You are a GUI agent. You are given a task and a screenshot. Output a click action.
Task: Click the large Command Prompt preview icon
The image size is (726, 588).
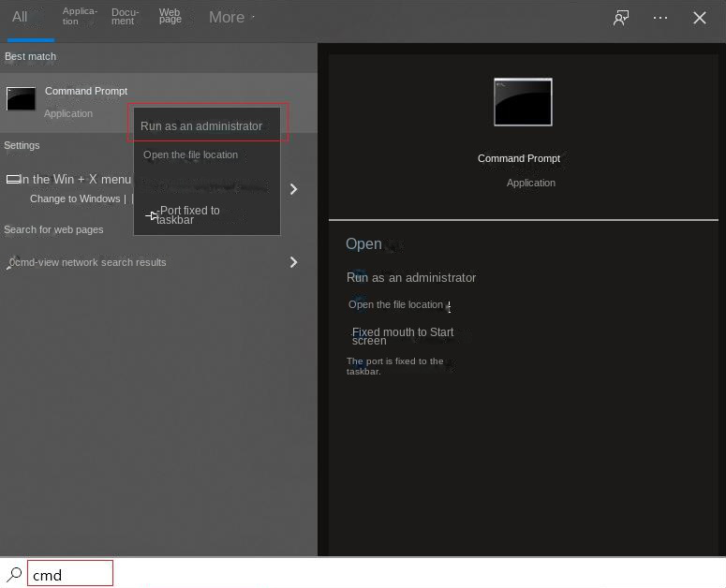click(523, 102)
